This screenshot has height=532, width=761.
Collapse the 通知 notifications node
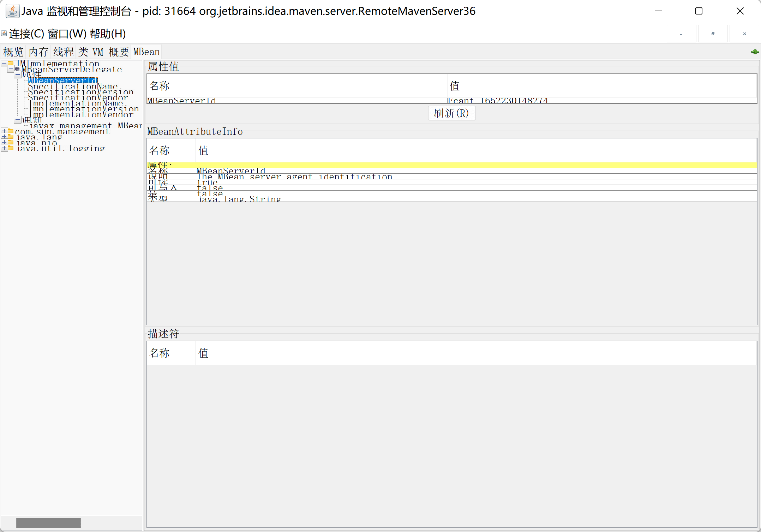(17, 120)
